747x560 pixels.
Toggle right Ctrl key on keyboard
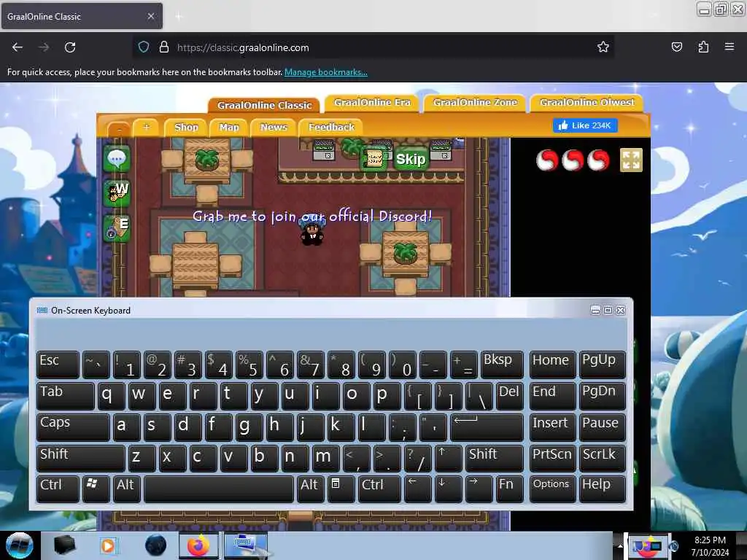click(x=379, y=489)
